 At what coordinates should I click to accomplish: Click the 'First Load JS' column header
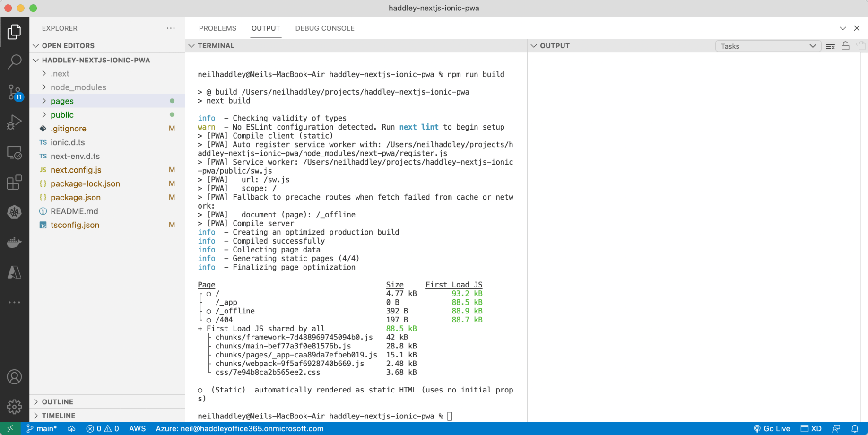point(454,285)
